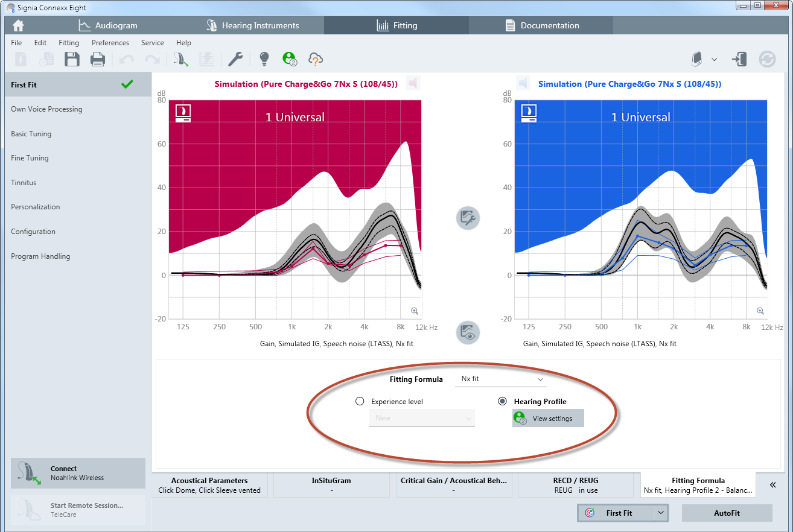Open the File menu

point(16,43)
